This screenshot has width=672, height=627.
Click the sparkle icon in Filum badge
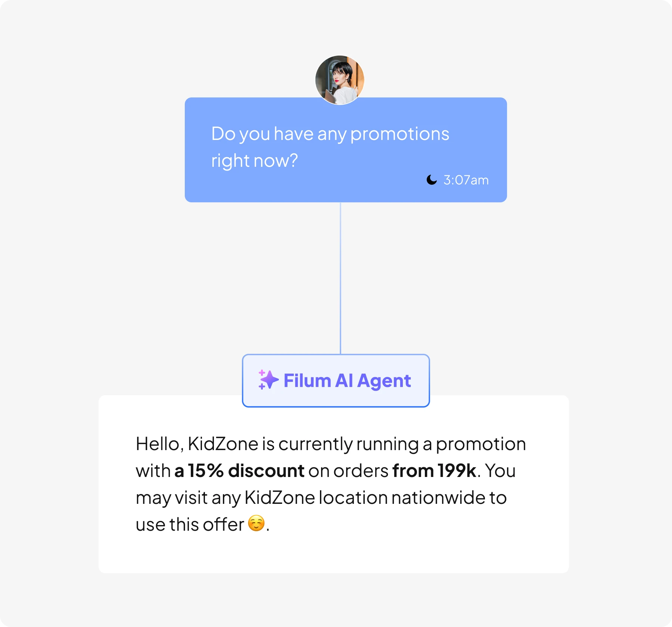268,380
